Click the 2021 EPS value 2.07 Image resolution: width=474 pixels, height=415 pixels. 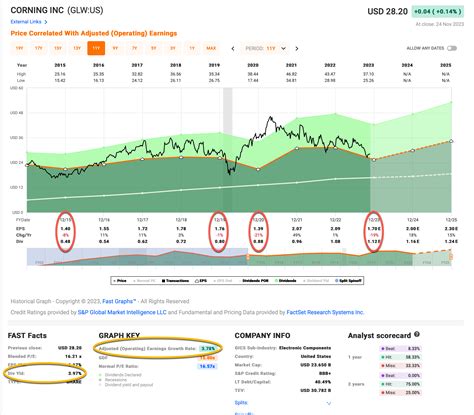pyautogui.click(x=297, y=229)
